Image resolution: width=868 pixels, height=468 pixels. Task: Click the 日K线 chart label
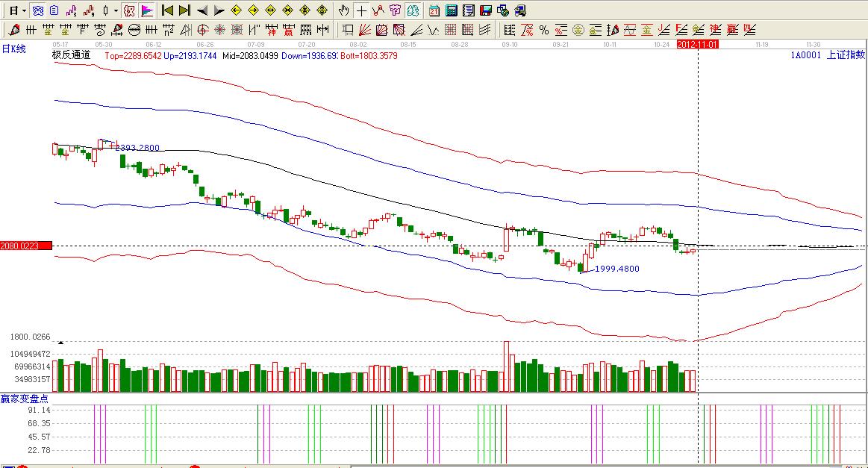pyautogui.click(x=13, y=49)
